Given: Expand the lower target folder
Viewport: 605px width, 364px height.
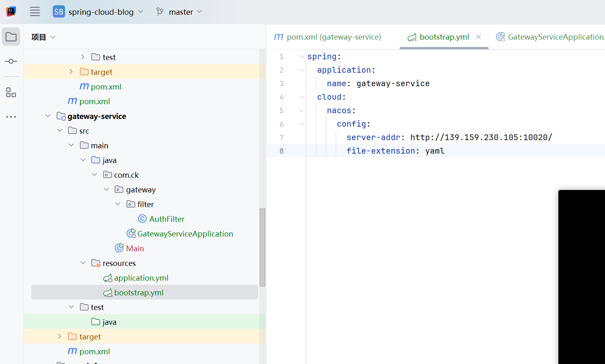Looking at the screenshot, I should (60, 336).
